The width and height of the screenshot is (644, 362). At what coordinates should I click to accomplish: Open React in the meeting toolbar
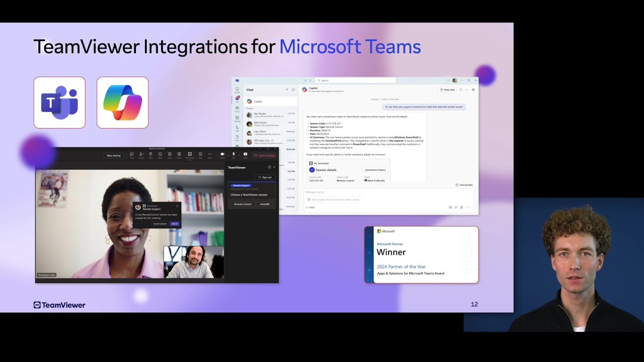click(x=160, y=155)
